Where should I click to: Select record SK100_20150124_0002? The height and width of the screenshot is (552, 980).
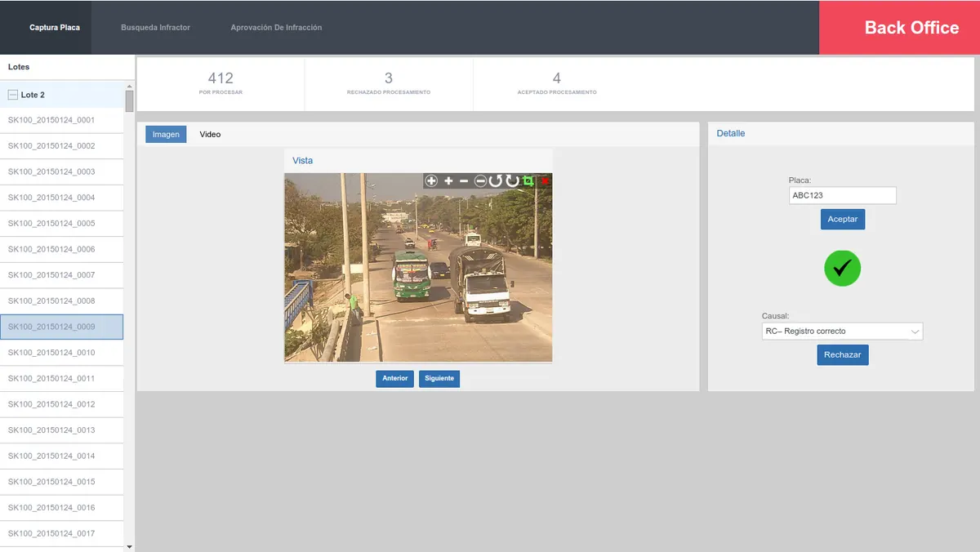pyautogui.click(x=61, y=146)
